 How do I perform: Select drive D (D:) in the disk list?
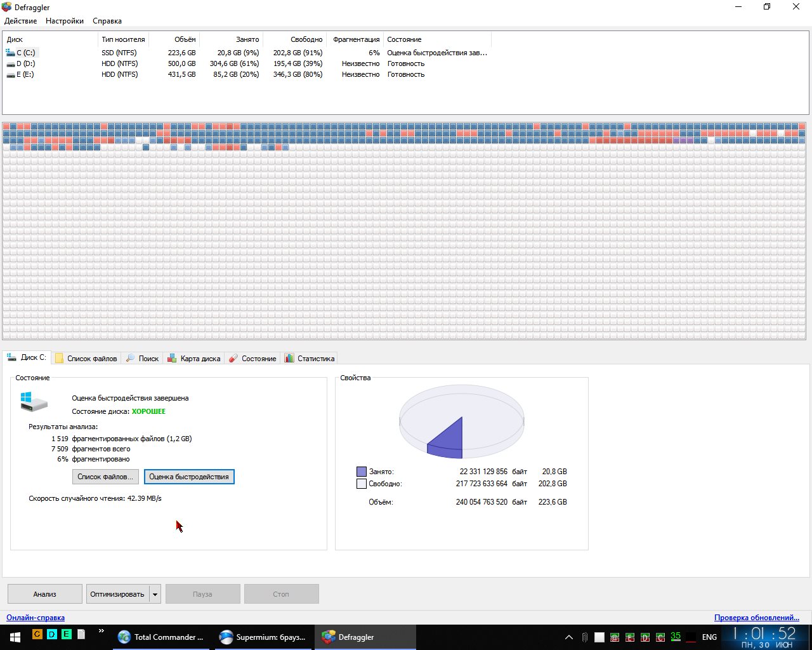tap(247, 63)
